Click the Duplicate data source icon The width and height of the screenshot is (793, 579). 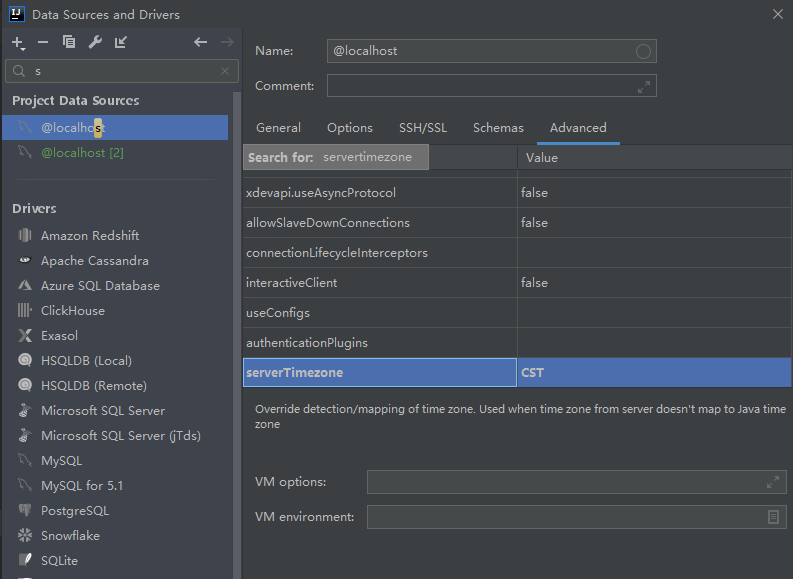[x=69, y=42]
